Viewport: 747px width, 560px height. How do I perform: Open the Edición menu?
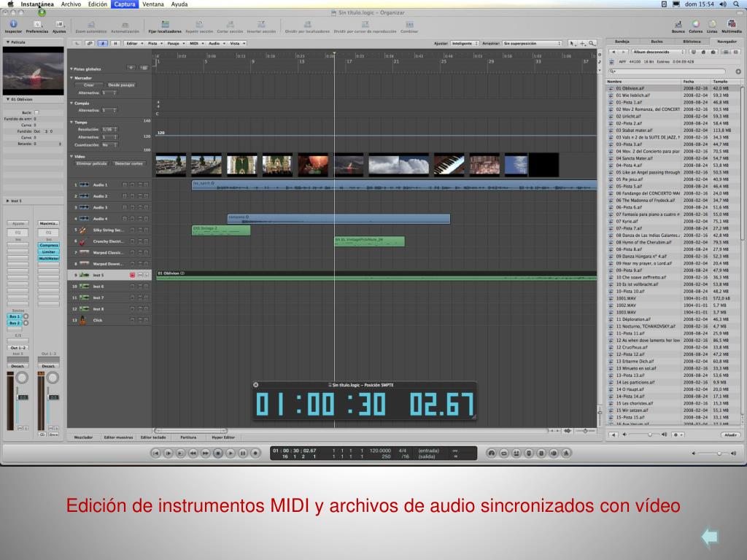(x=98, y=4)
